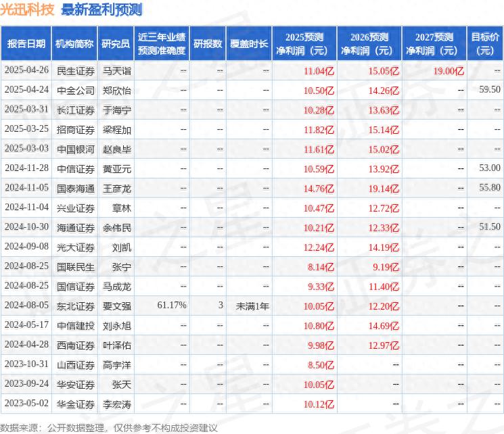
Task: Click researcher 黄亚元
Action: (116, 168)
